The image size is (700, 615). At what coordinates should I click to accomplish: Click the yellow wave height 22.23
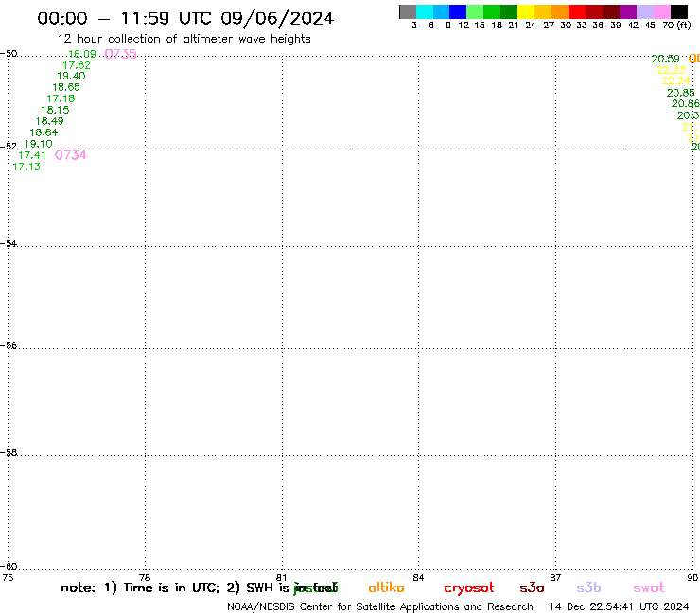671,70
